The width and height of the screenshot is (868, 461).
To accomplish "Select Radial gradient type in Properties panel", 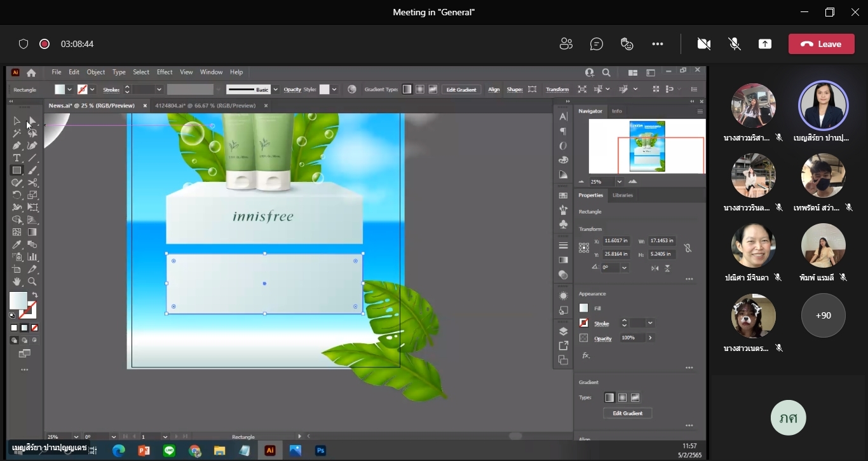I will point(622,397).
